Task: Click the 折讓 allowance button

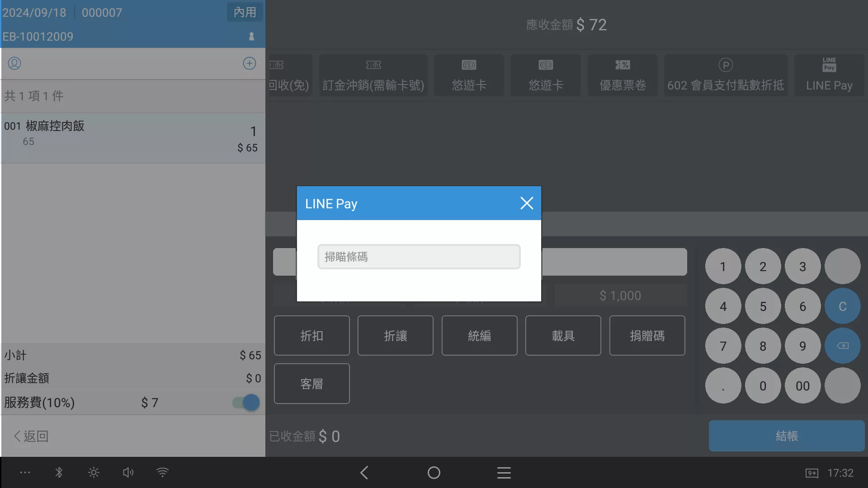Action: point(396,336)
